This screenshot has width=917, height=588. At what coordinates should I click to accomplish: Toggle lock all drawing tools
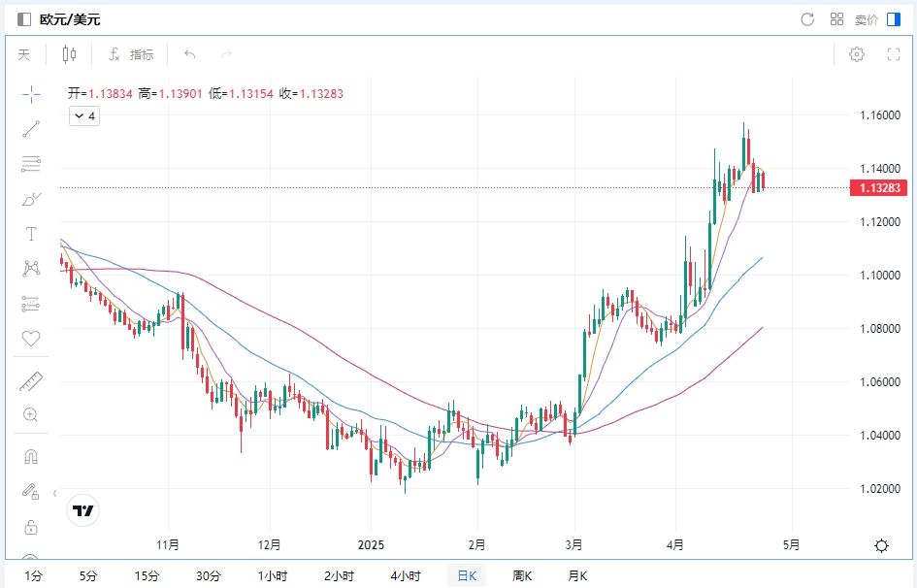click(31, 527)
